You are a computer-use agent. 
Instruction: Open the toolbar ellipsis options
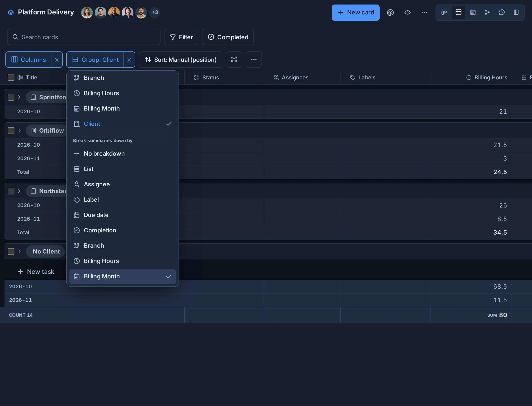[x=254, y=60]
